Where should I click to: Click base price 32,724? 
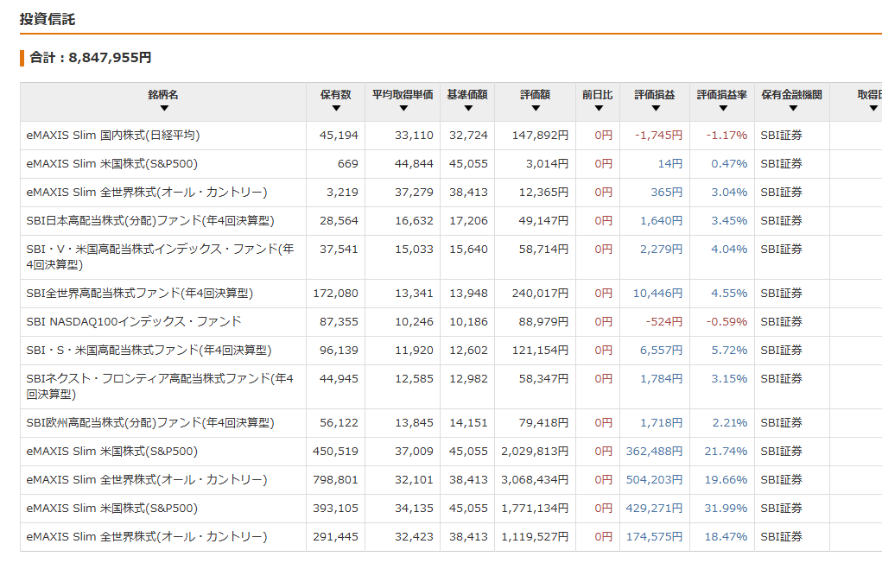468,136
